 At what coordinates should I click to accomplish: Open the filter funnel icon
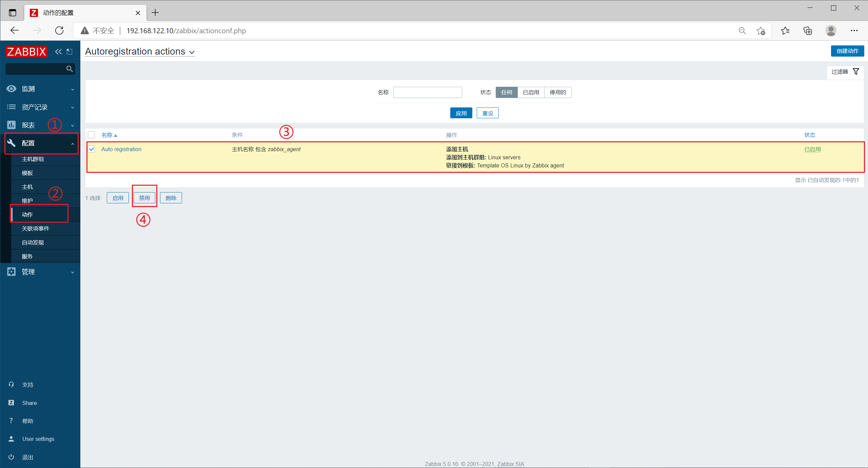point(856,72)
